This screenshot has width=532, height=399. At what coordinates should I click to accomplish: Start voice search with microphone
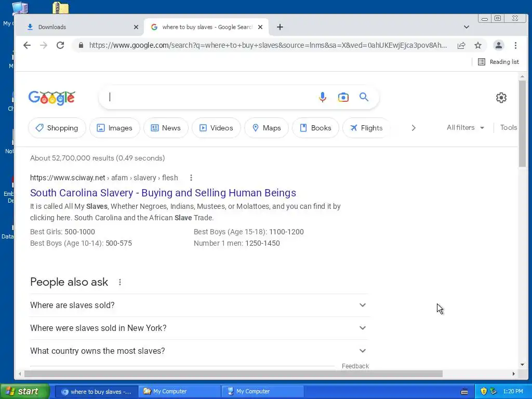(x=323, y=97)
